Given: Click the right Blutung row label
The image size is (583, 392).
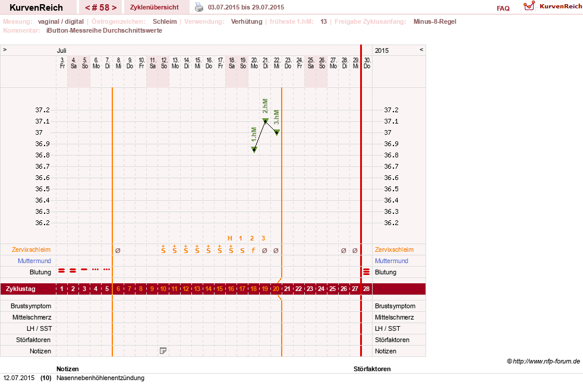Looking at the screenshot, I should click(386, 272).
